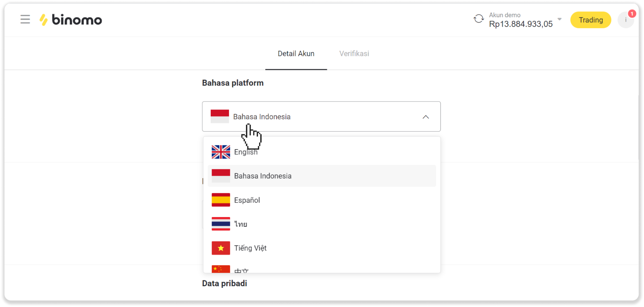Image resolution: width=644 pixels, height=307 pixels.
Task: Click the Spain flag icon
Action: pyautogui.click(x=221, y=200)
